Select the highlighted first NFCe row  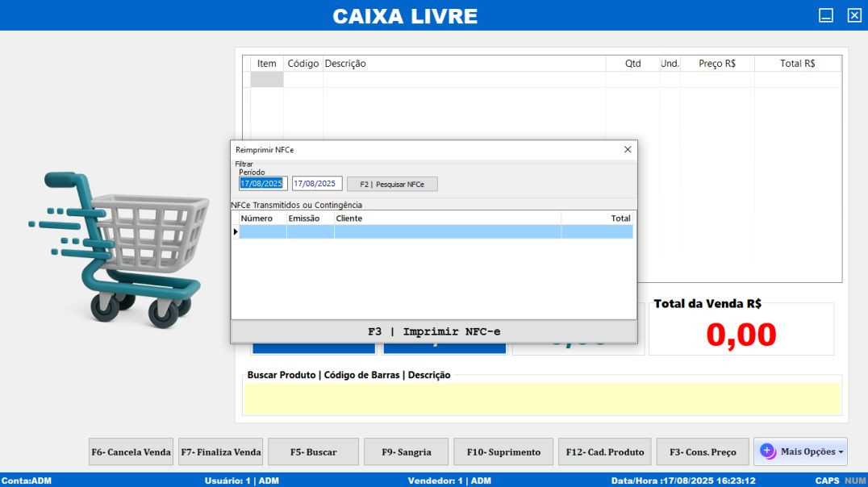pos(436,232)
